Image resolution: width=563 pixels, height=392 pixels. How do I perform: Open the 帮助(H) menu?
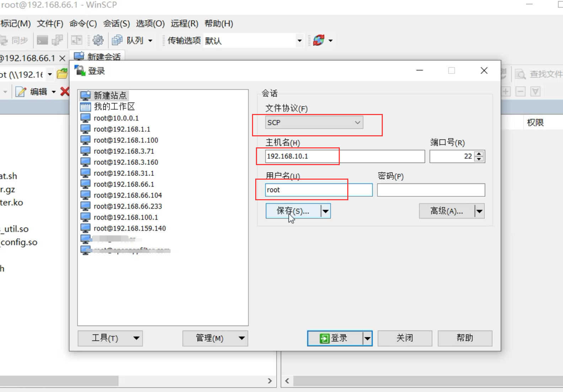[219, 23]
